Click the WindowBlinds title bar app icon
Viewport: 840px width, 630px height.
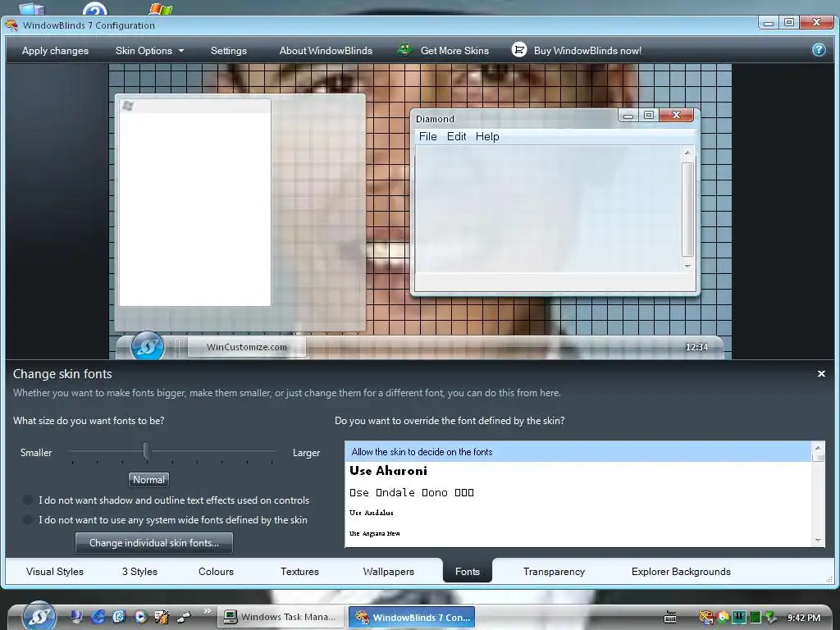pyautogui.click(x=11, y=25)
